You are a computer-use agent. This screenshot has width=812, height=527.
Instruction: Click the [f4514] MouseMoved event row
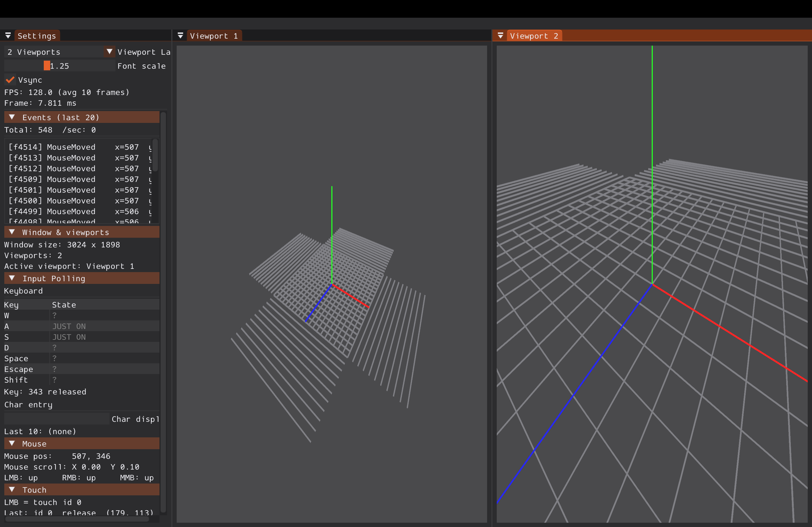point(80,147)
